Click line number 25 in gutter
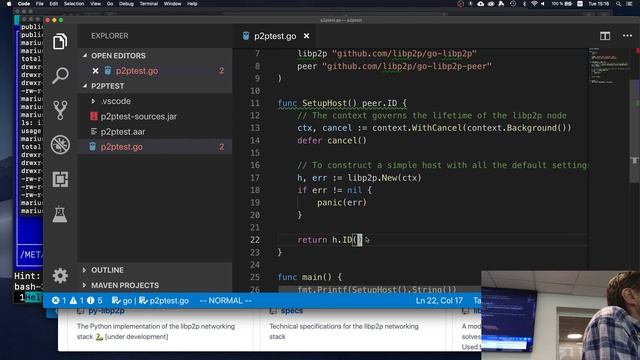The height and width of the screenshot is (360, 640). [x=255, y=277]
